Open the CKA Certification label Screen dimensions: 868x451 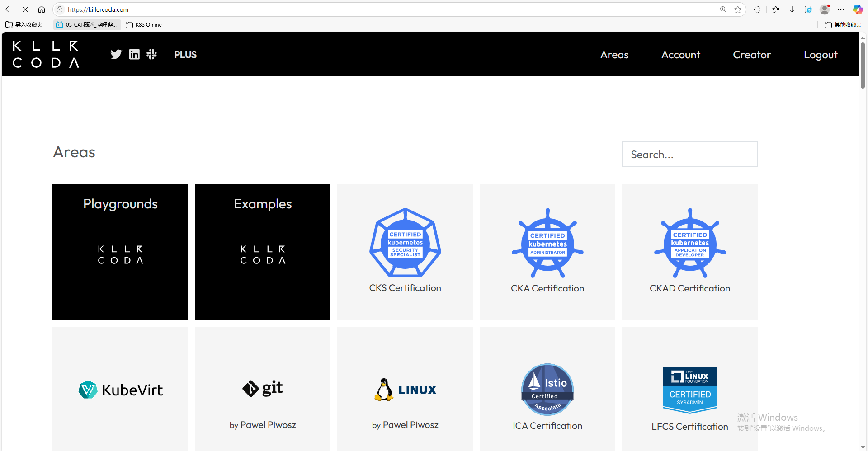tap(547, 288)
